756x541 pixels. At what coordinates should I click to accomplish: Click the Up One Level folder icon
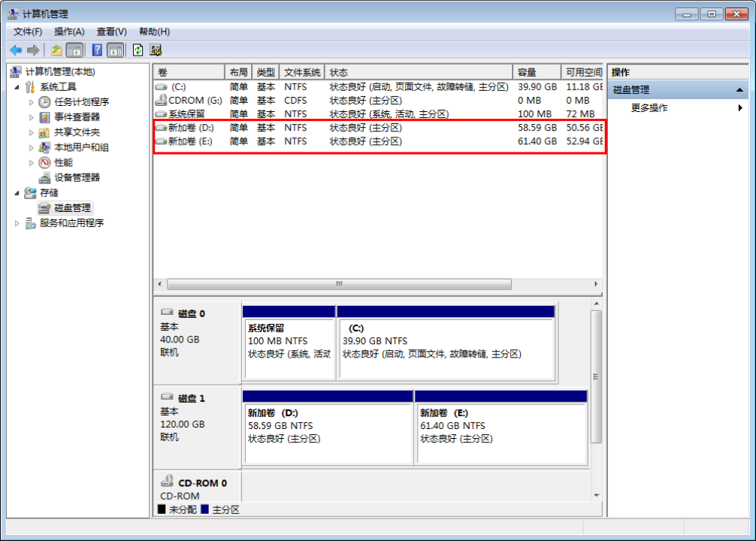56,50
